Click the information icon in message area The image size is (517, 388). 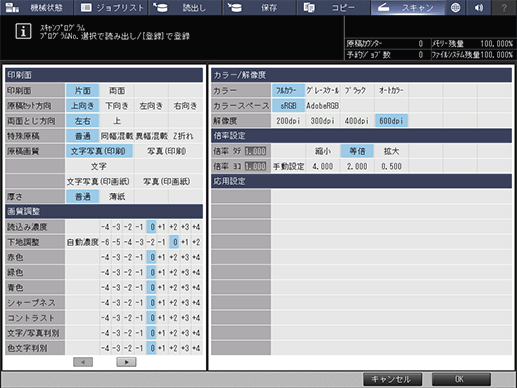pyautogui.click(x=23, y=31)
